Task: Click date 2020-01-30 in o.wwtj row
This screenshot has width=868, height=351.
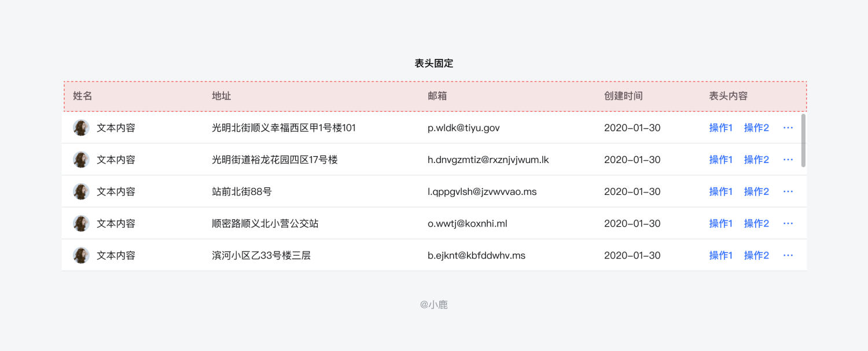Action: point(632,223)
